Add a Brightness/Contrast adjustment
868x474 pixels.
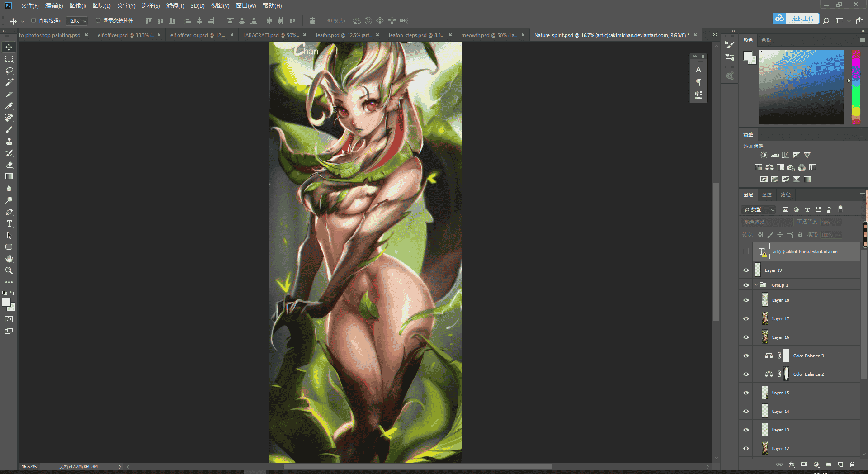pos(764,155)
